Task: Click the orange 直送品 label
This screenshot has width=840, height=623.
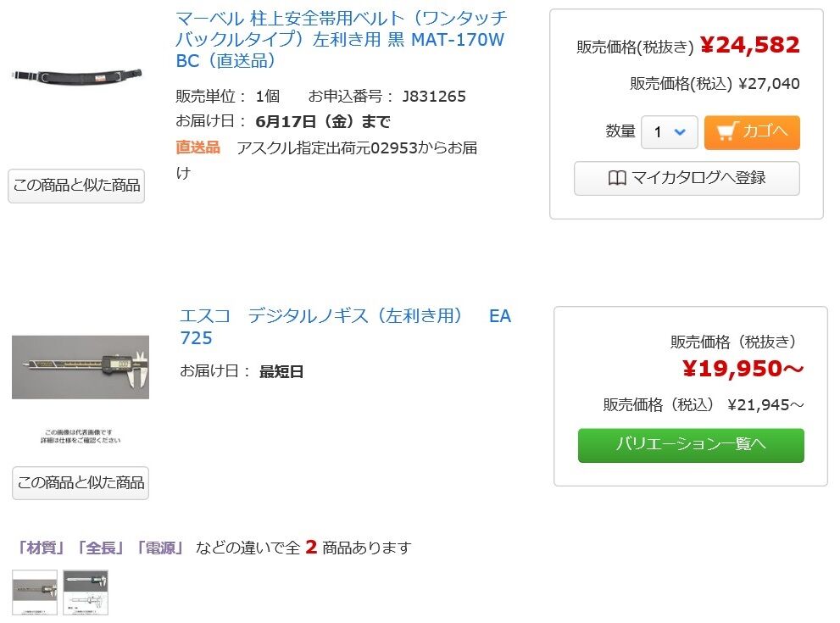Action: point(197,147)
